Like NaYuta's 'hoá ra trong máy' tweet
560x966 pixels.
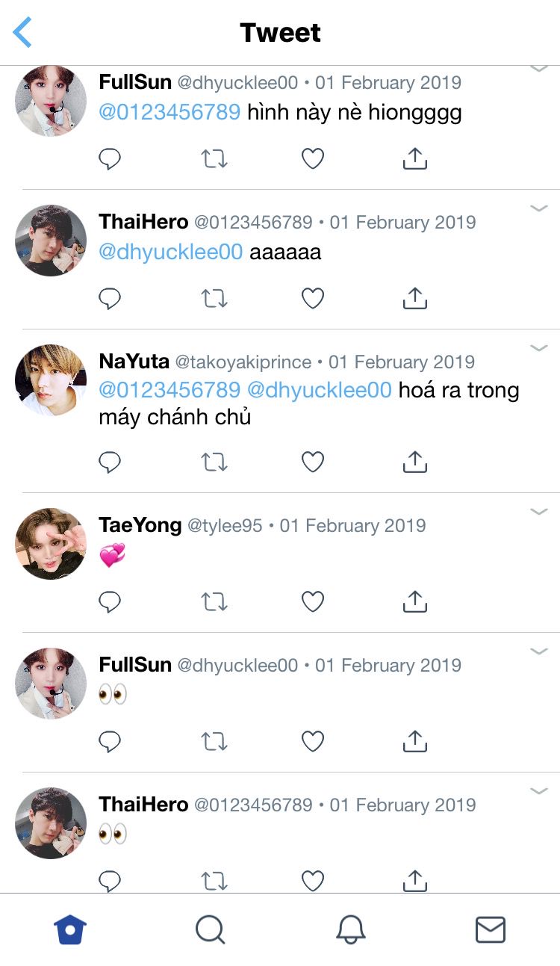pos(313,462)
